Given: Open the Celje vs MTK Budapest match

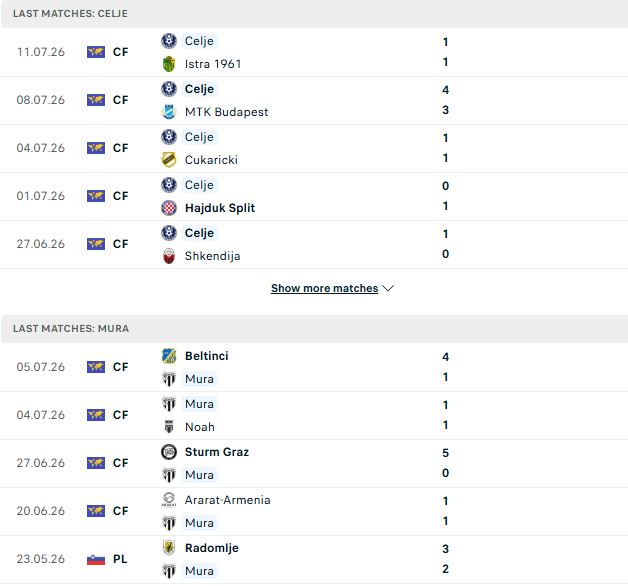Looking at the screenshot, I should (314, 100).
